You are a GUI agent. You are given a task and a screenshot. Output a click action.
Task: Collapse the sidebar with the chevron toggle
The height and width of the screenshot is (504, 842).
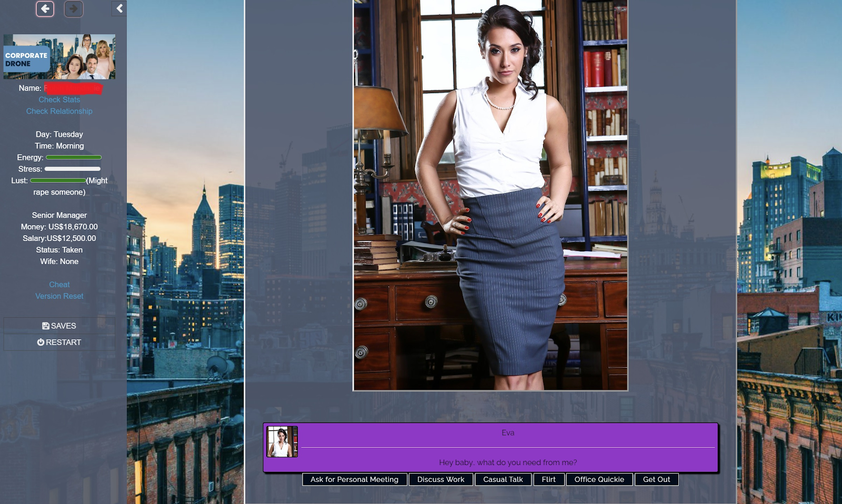119,8
